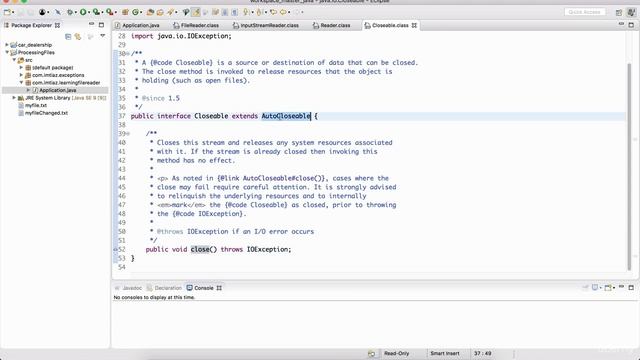Toggle the Mark Occurrences highlighter button

(x=196, y=12)
